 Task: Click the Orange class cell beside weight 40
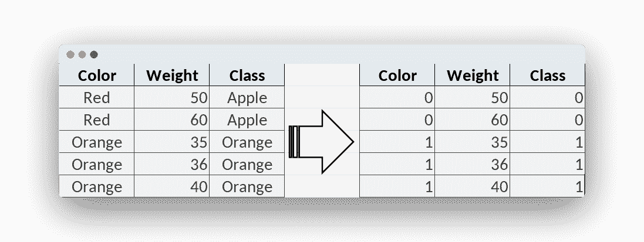pyautogui.click(x=247, y=187)
